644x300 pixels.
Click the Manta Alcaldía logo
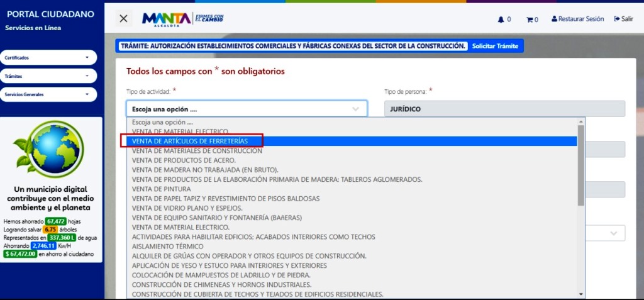point(182,19)
